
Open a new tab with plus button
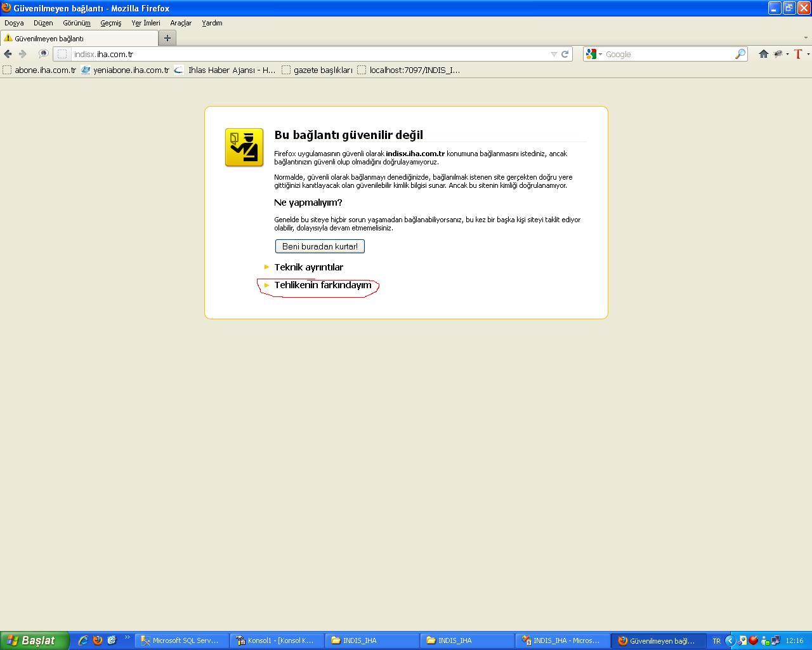tap(167, 38)
